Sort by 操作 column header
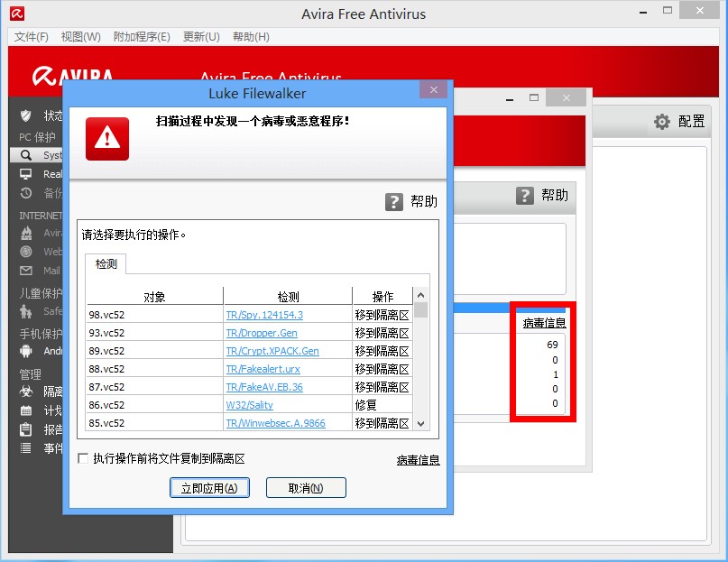 click(383, 296)
